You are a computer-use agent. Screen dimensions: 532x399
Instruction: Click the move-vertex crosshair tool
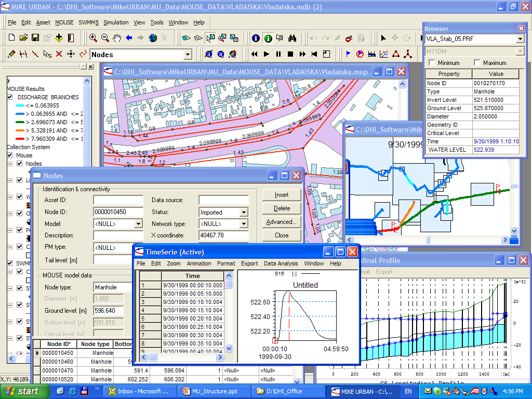pos(71,54)
